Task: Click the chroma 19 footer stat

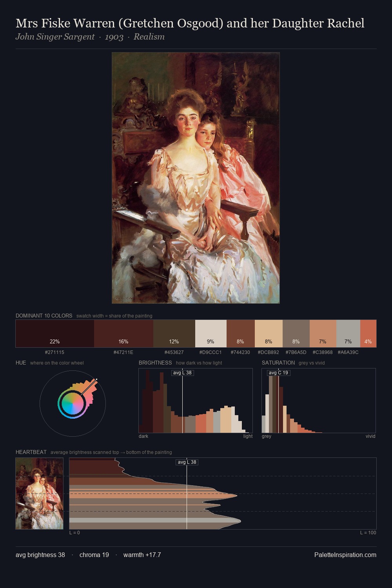Action: pyautogui.click(x=94, y=555)
